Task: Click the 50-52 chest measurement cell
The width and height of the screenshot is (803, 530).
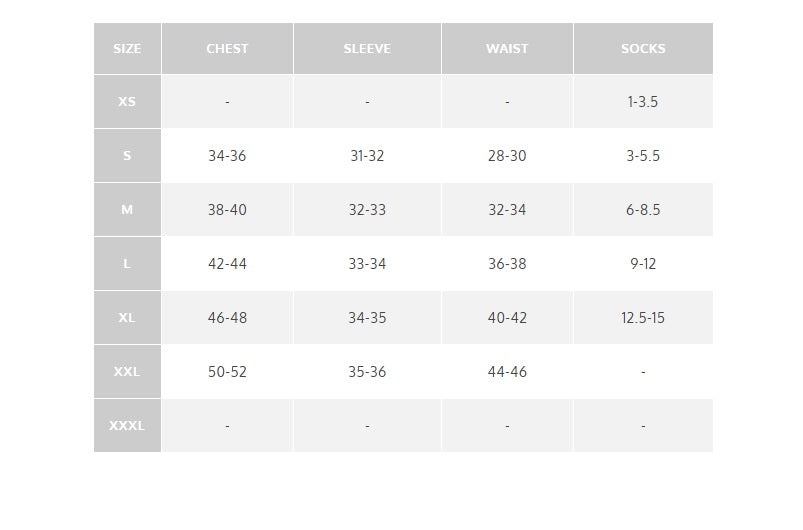Action: tap(227, 371)
